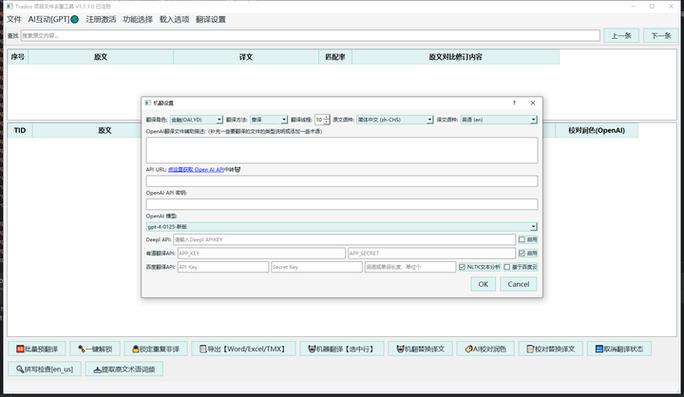
Task: Open the 功能选择 menu
Action: click(137, 19)
